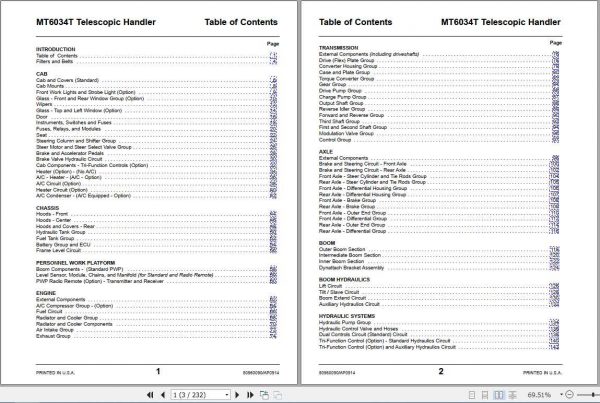Open the page link for Exhaust Group

click(273, 336)
